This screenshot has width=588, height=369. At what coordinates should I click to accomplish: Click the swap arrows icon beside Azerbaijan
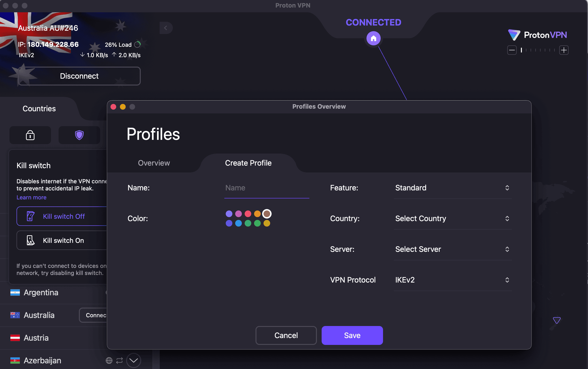120,360
